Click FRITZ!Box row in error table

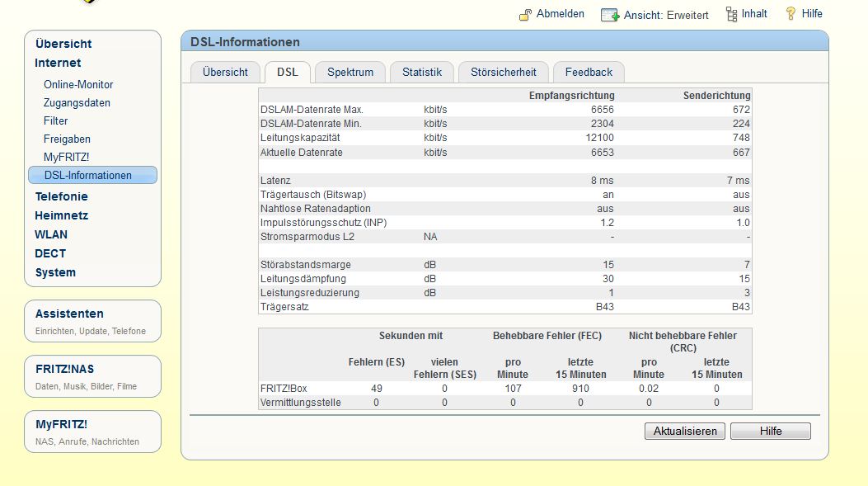[x=504, y=389]
